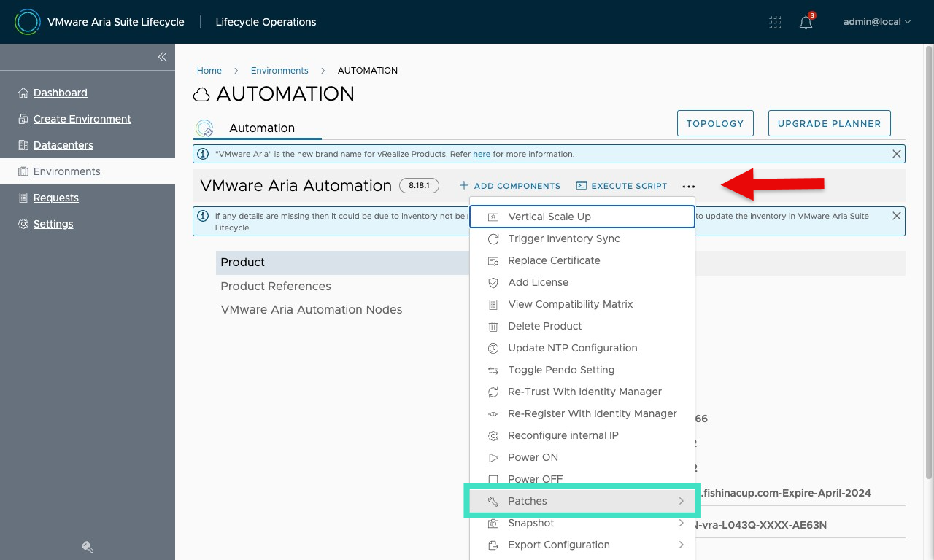Open Settings in sidebar

(53, 224)
